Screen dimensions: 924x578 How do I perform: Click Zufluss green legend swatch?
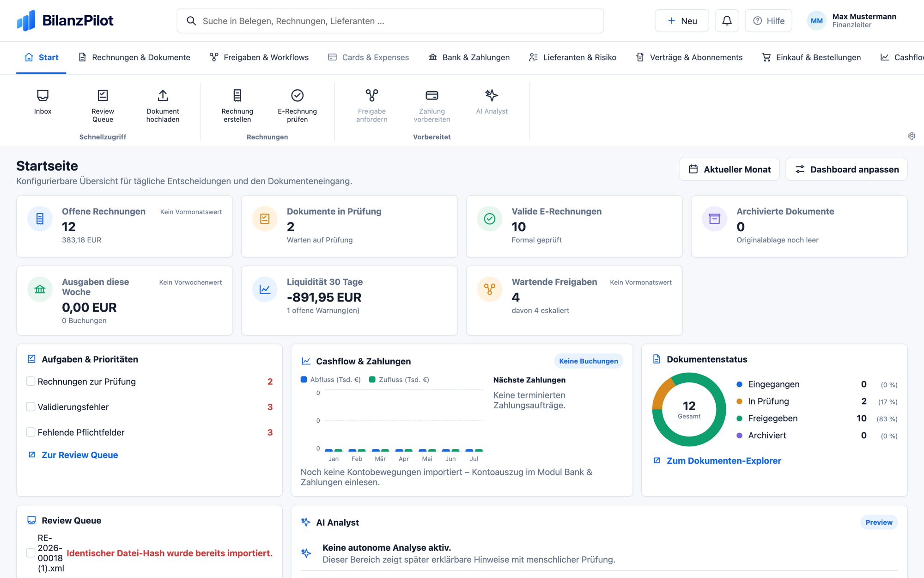click(x=372, y=380)
